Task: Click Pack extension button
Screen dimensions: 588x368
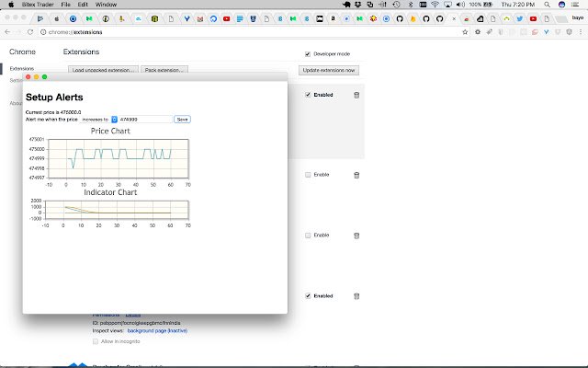Action: click(164, 70)
